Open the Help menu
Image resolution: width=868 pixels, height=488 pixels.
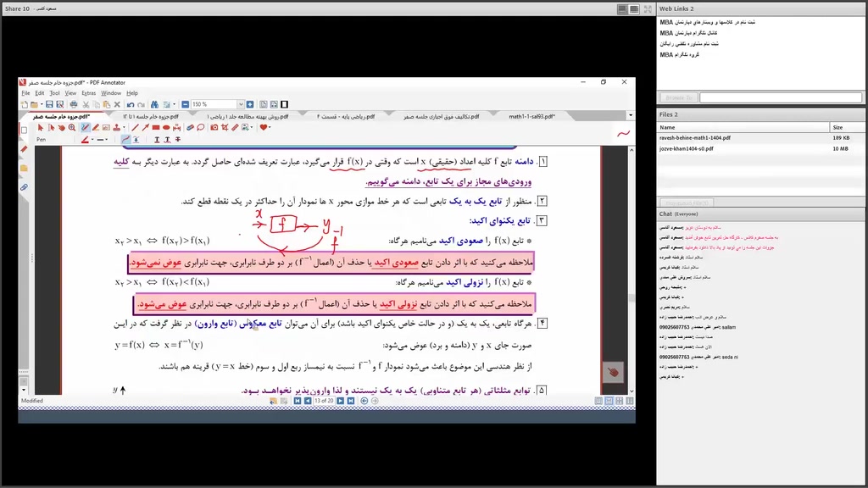click(x=131, y=93)
